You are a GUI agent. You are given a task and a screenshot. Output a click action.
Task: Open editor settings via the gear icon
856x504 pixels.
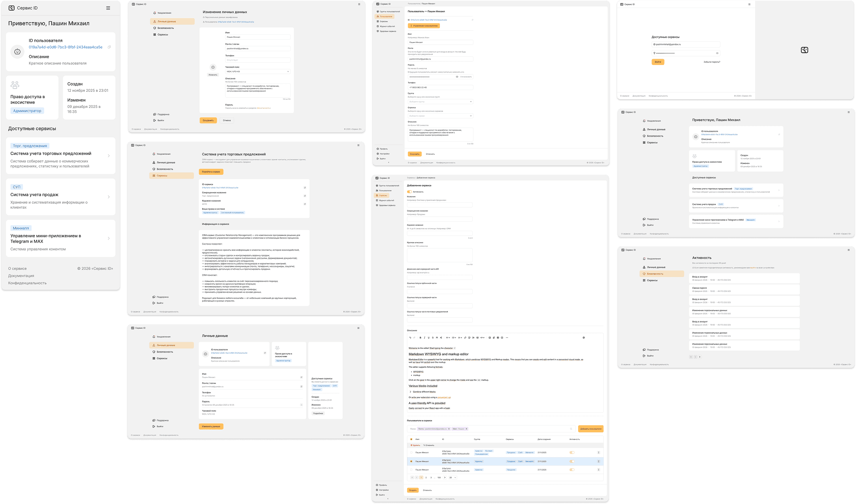pyautogui.click(x=584, y=338)
